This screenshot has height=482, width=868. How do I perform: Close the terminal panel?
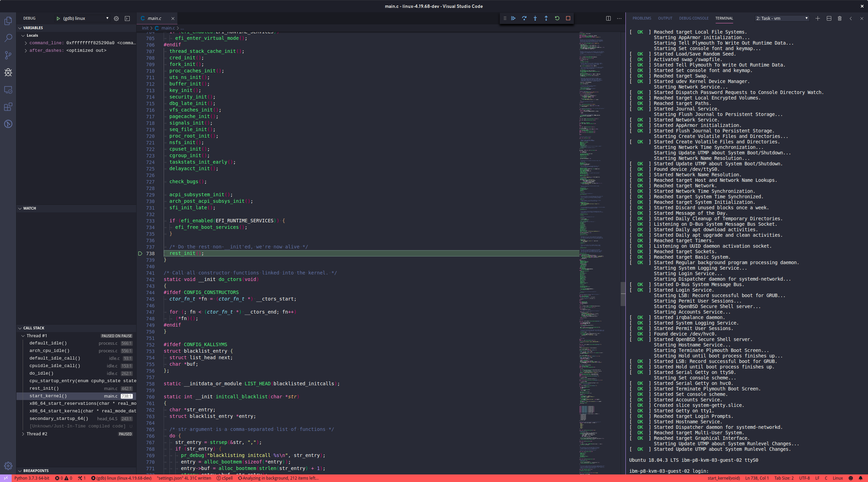[x=861, y=19]
